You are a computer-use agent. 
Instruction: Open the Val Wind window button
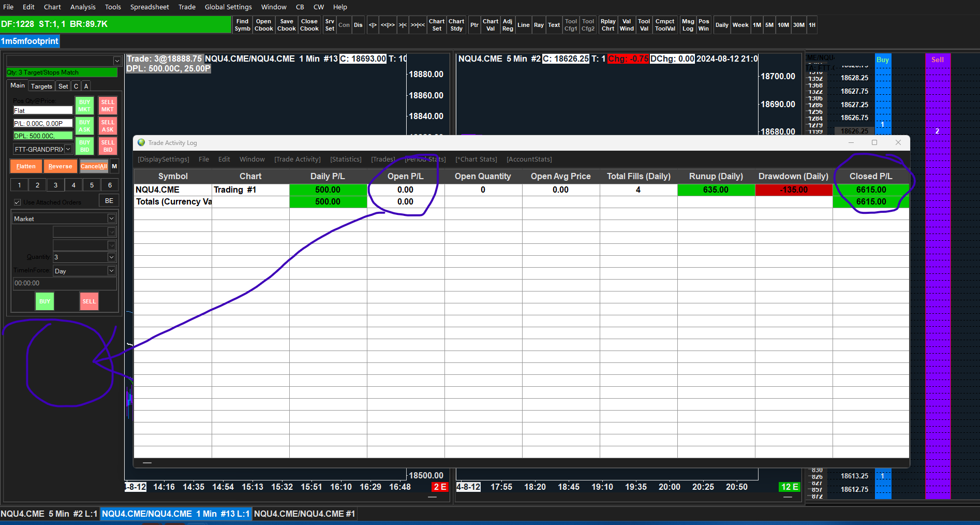pyautogui.click(x=627, y=25)
